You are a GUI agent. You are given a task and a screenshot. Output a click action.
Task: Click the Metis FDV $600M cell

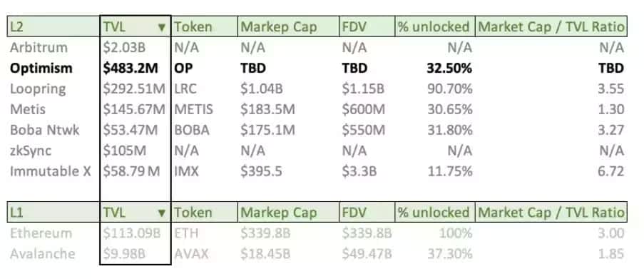[367, 109]
